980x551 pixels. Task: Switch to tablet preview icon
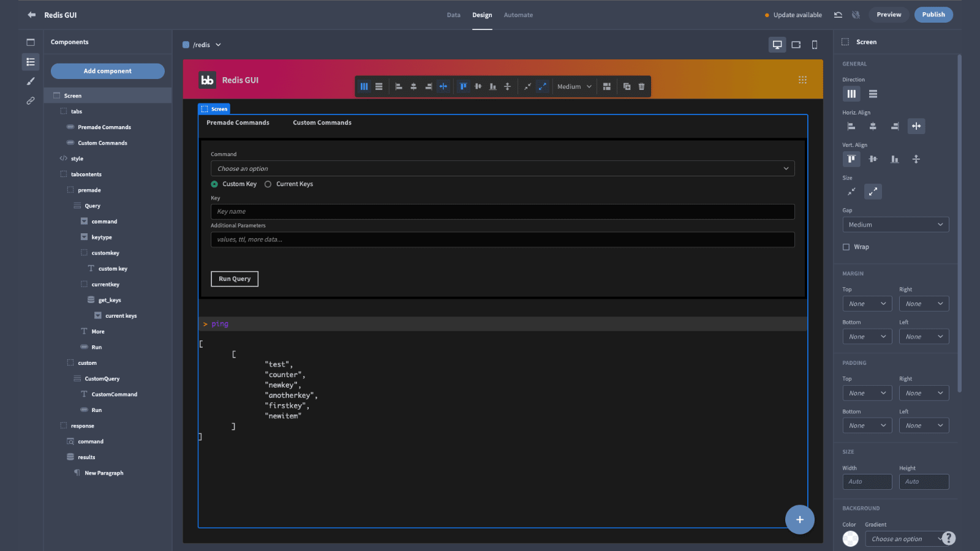coord(796,45)
